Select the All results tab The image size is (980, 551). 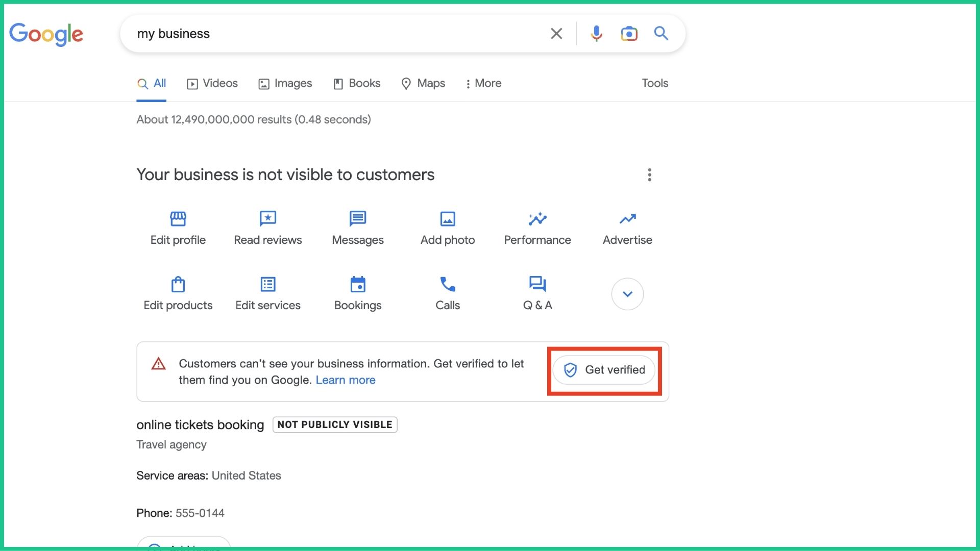[152, 84]
